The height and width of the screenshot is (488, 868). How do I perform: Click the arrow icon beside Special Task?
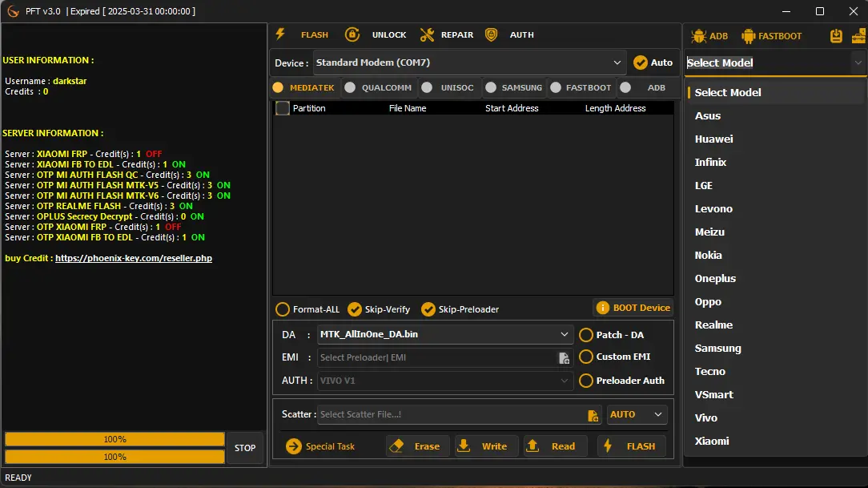point(293,446)
